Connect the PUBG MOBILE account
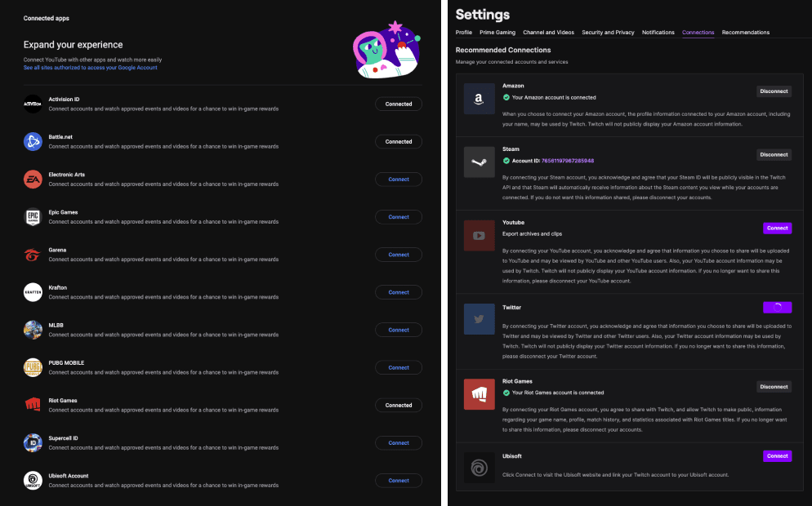This screenshot has height=506, width=812. click(398, 367)
